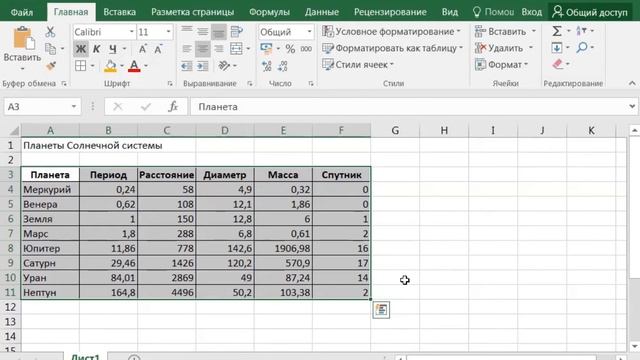Open the cell borders icon

pos(80,66)
